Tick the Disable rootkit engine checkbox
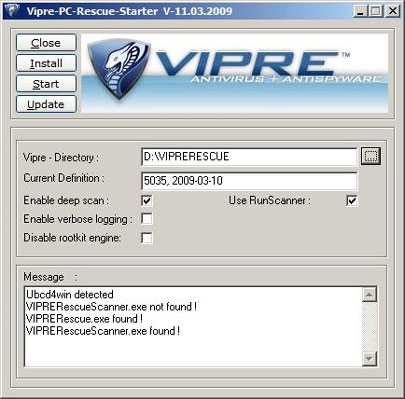Image resolution: width=405 pixels, height=399 pixels. 147,238
